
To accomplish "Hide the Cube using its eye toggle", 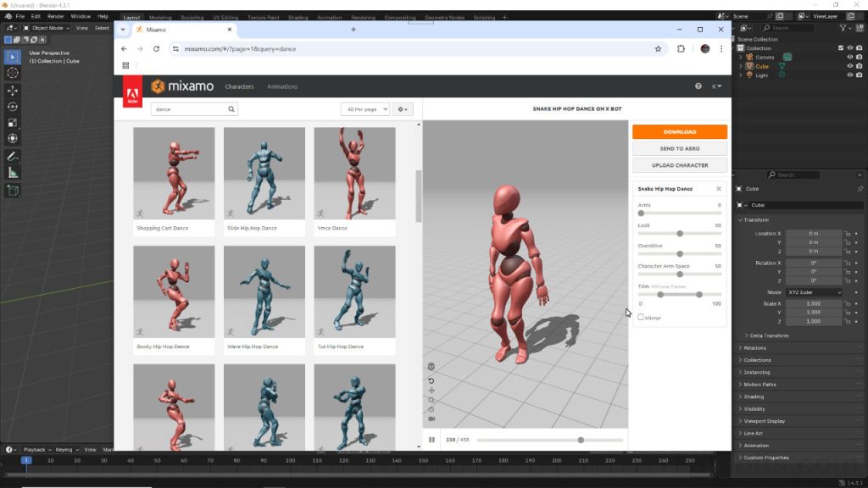I will (x=849, y=66).
